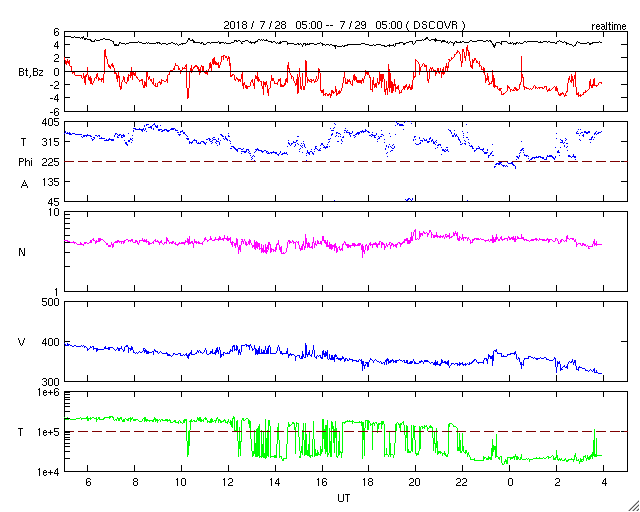Screen dimensions: 640x512
Task: Click the '16' hour label on UT axis
Action: (x=322, y=483)
